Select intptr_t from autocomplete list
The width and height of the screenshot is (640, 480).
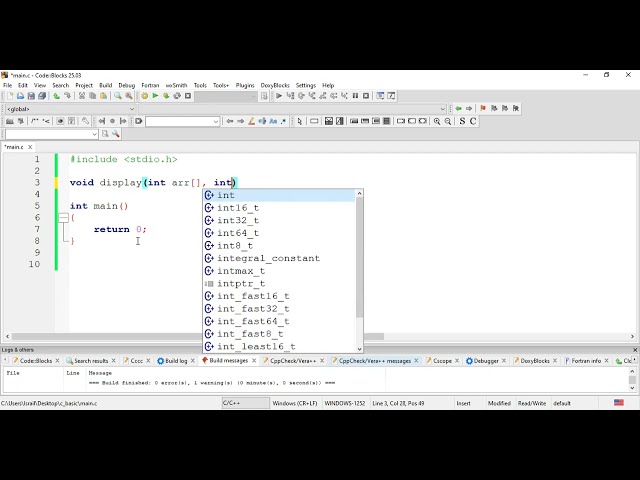279,284
